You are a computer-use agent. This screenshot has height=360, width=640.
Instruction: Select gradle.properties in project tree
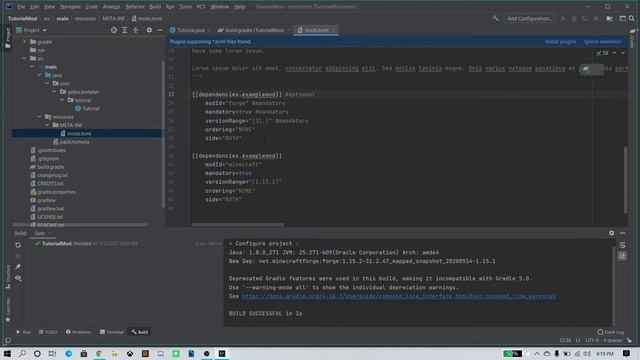53,192
